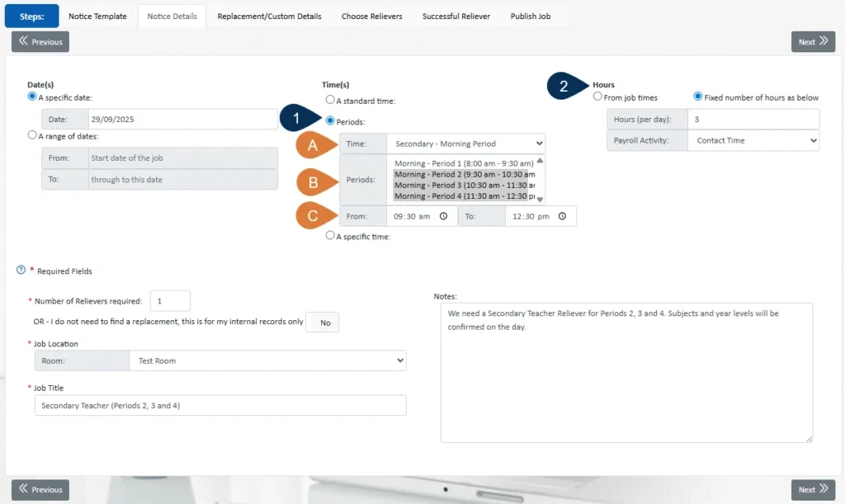Choose the A standard time radio button
This screenshot has width=845, height=504.
pyautogui.click(x=330, y=100)
